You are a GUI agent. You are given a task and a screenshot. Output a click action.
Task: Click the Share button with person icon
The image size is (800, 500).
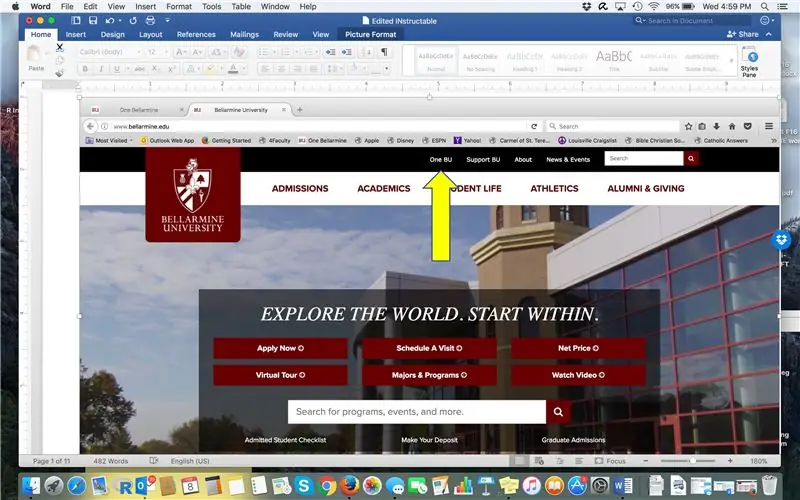click(x=742, y=34)
